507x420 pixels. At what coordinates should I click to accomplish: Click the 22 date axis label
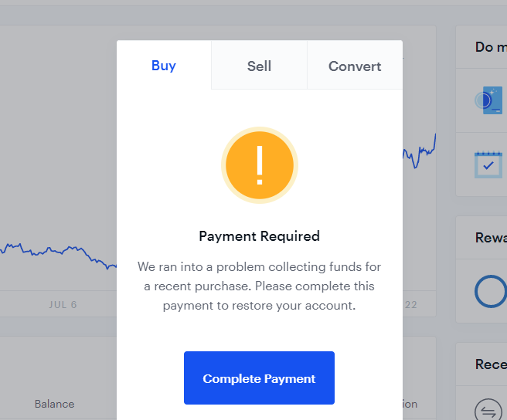pyautogui.click(x=411, y=305)
